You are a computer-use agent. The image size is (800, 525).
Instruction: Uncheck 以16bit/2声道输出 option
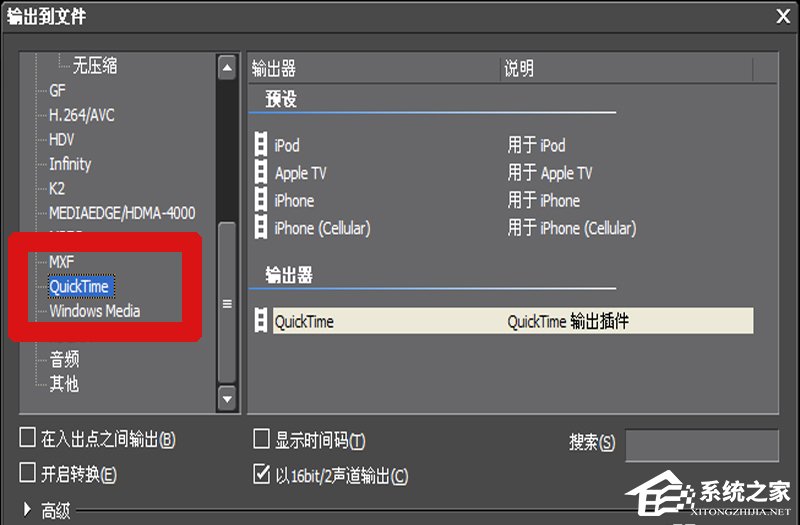261,473
